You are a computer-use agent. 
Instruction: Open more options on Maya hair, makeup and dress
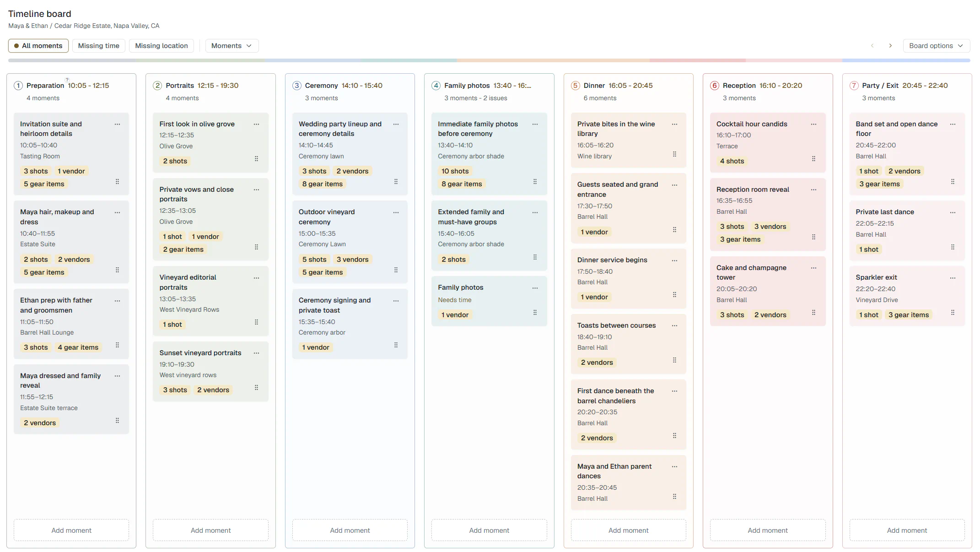click(x=117, y=212)
